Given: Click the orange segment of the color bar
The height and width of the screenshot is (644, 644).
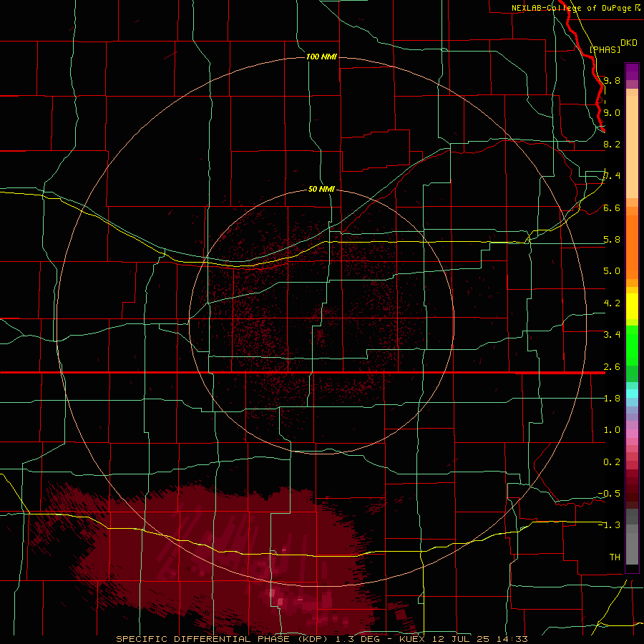Looking at the screenshot, I should (632, 246).
